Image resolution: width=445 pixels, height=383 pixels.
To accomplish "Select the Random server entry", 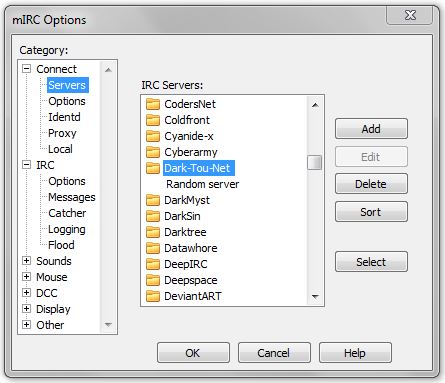I will click(x=203, y=184).
